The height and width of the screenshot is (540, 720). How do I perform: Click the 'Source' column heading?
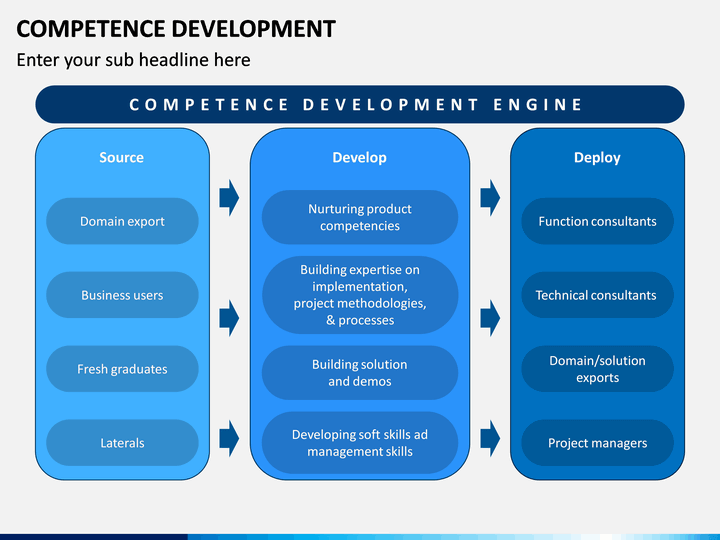122,158
